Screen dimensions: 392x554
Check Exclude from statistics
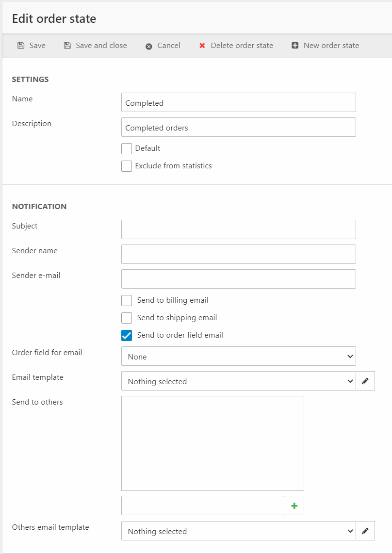127,166
